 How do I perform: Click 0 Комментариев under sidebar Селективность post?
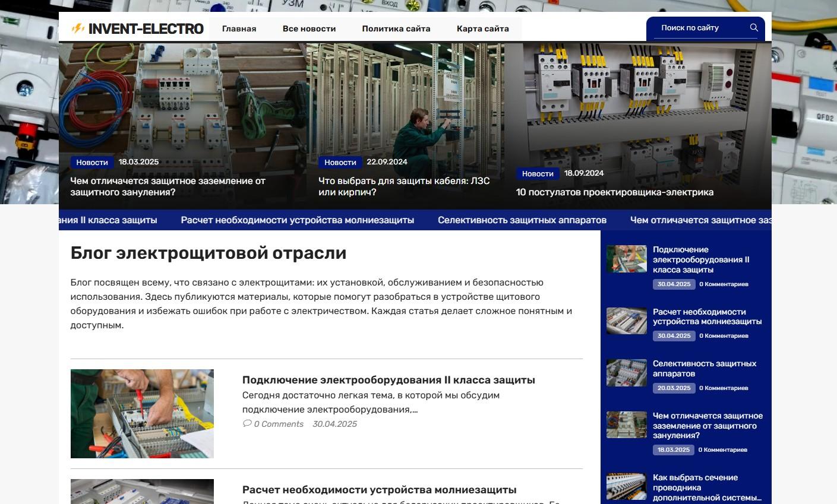click(x=724, y=388)
